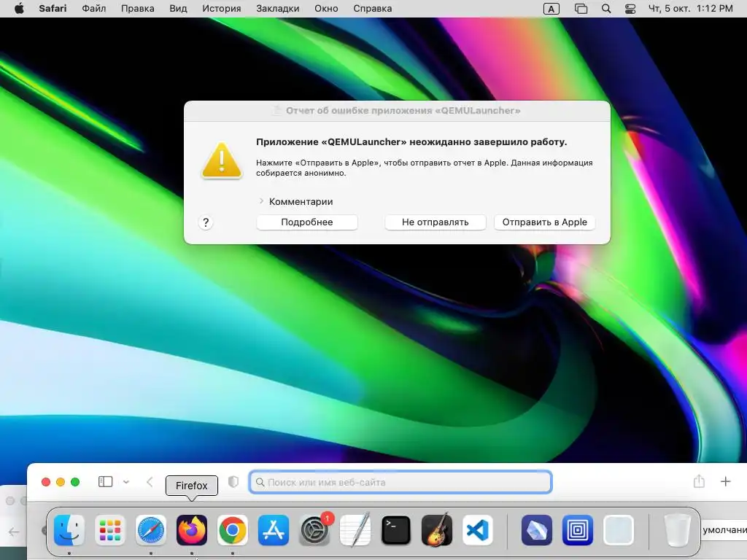This screenshot has height=560, width=747.
Task: Click the purple crystal app Dock icon
Action: [x=537, y=530]
